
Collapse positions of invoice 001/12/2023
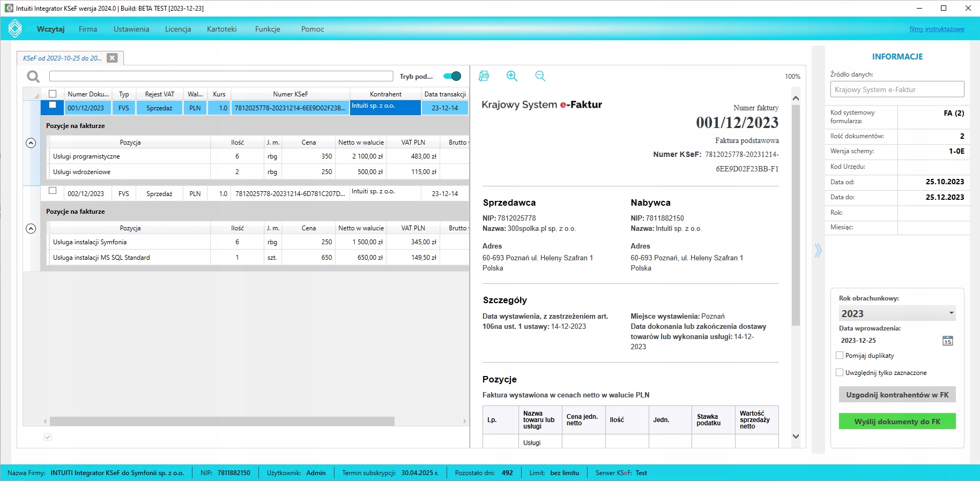[x=31, y=143]
